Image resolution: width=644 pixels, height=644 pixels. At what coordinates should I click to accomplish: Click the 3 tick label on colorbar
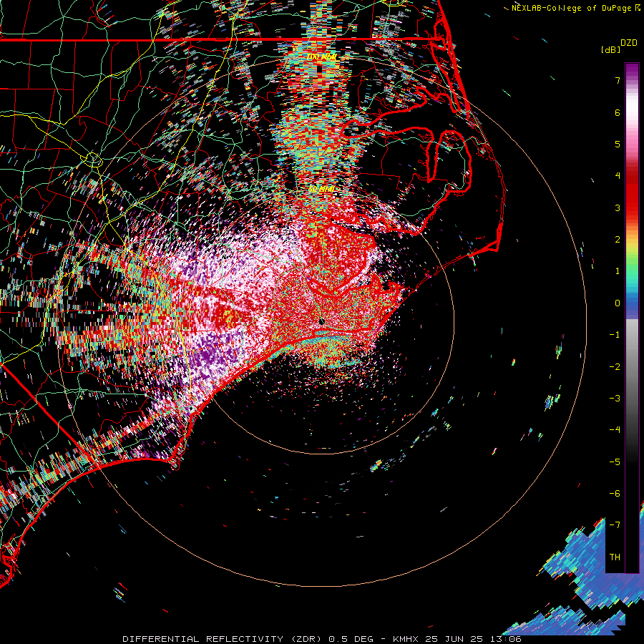click(x=618, y=208)
